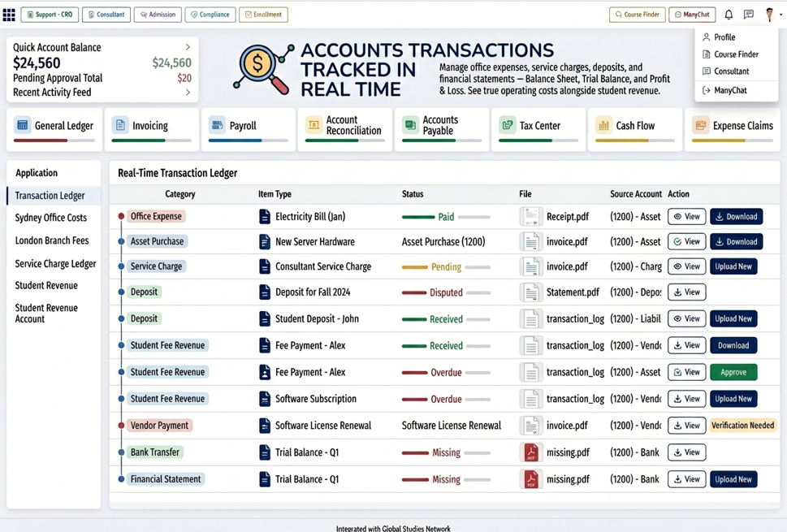Click the Support - CRO button
Screen dimensions: 787x532
tap(50, 15)
